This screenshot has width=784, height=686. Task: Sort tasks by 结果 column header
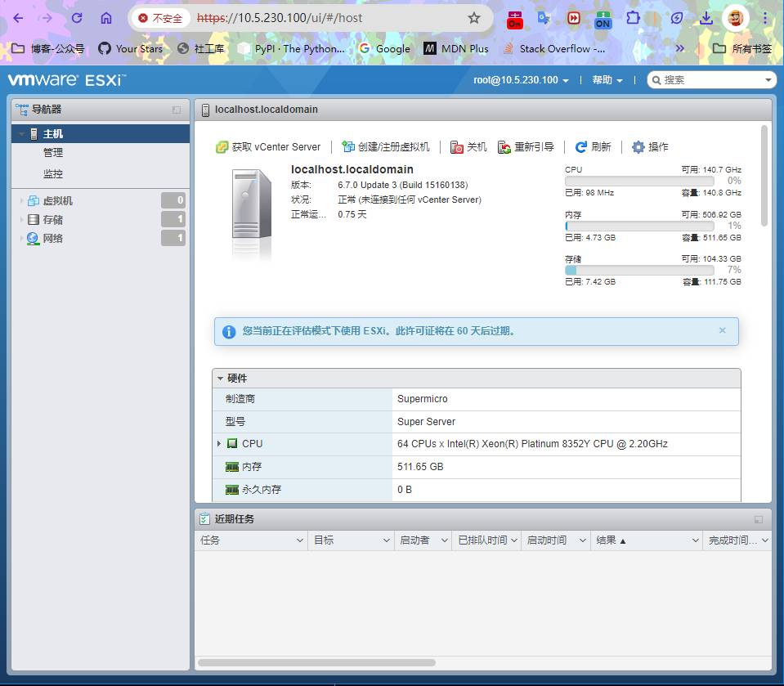tap(611, 540)
